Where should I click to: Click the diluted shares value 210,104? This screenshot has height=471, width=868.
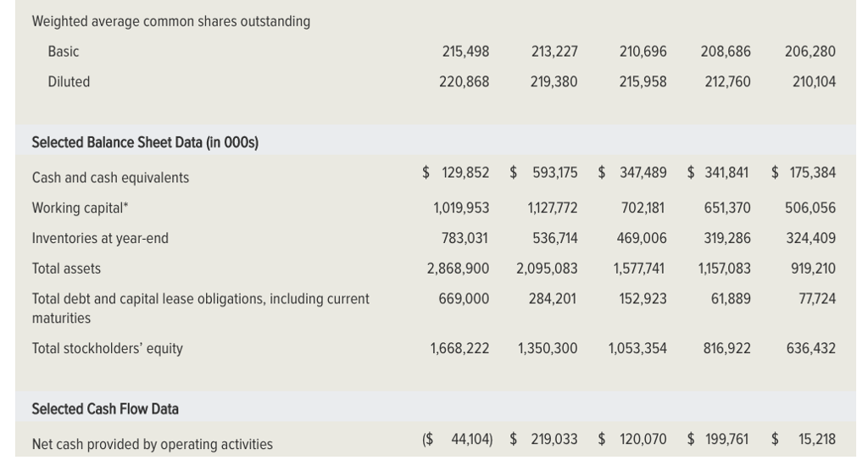[812, 82]
